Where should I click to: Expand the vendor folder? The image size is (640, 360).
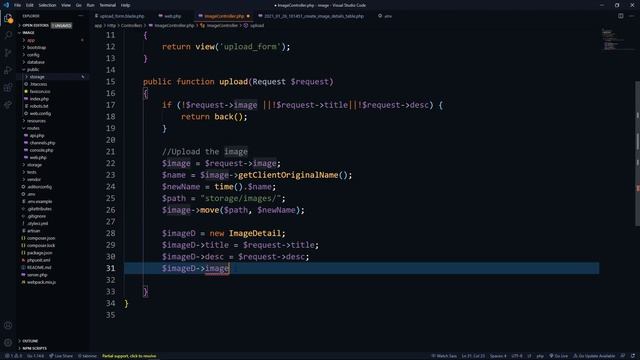52,180
